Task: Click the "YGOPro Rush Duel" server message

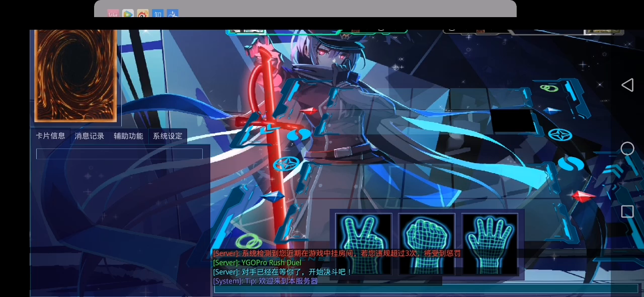Action: (257, 262)
